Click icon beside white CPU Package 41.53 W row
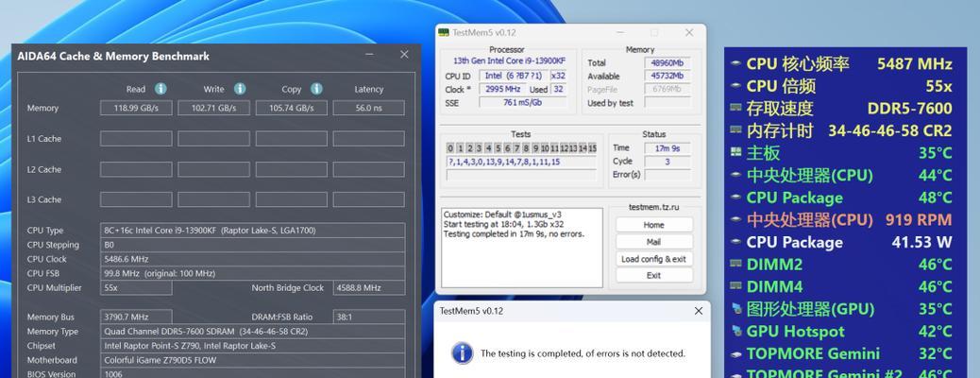 735,242
